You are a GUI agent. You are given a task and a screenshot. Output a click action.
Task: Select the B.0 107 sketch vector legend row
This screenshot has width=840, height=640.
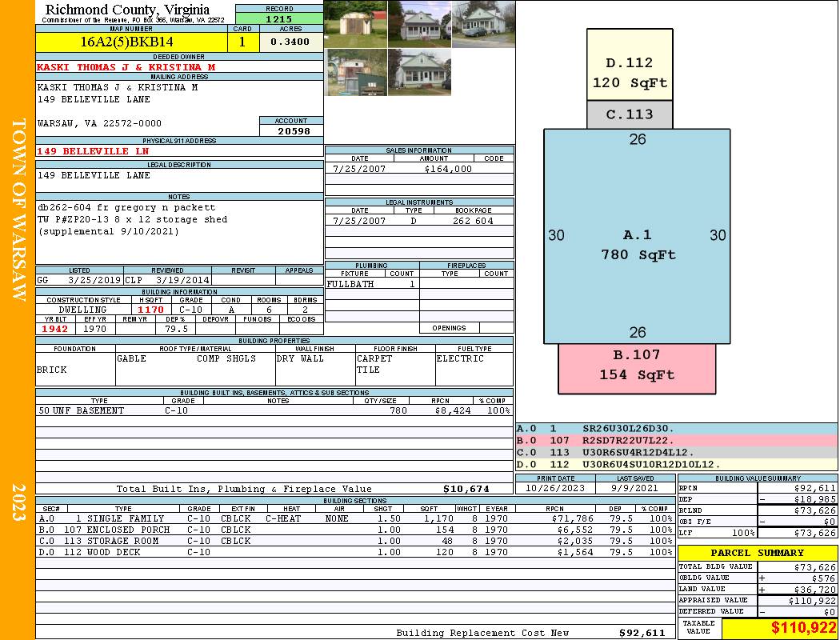676,440
